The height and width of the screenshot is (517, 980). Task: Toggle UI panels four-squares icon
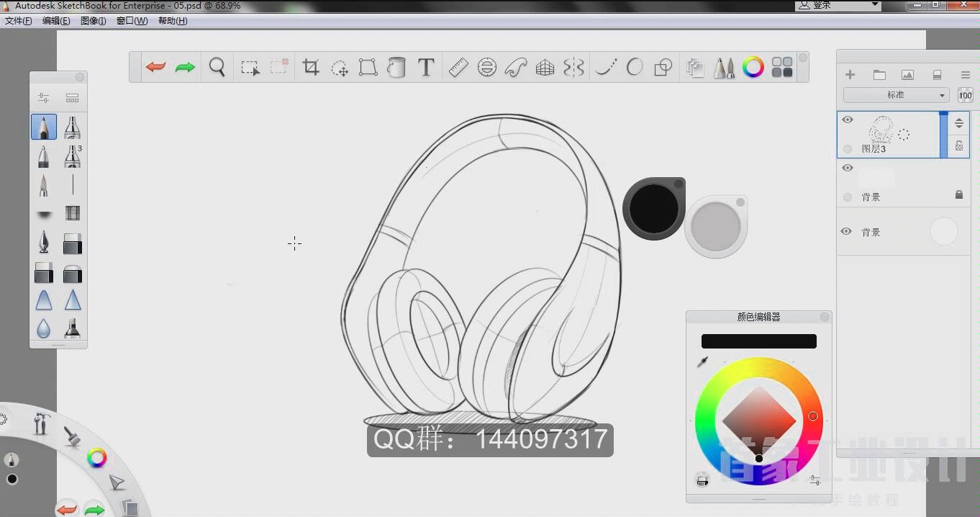click(x=782, y=68)
